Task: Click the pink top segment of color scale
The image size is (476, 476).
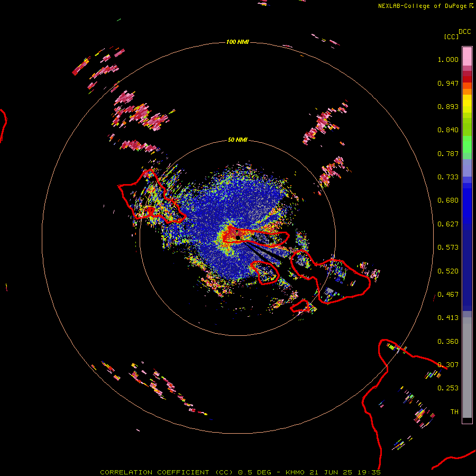Action: click(x=467, y=56)
